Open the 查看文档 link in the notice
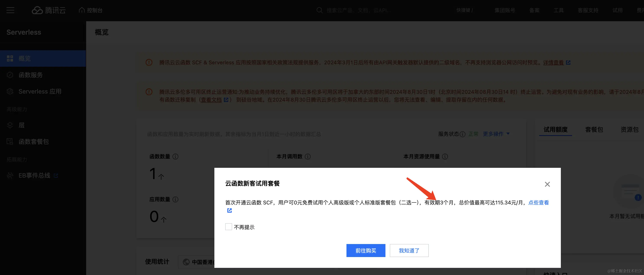 211,100
